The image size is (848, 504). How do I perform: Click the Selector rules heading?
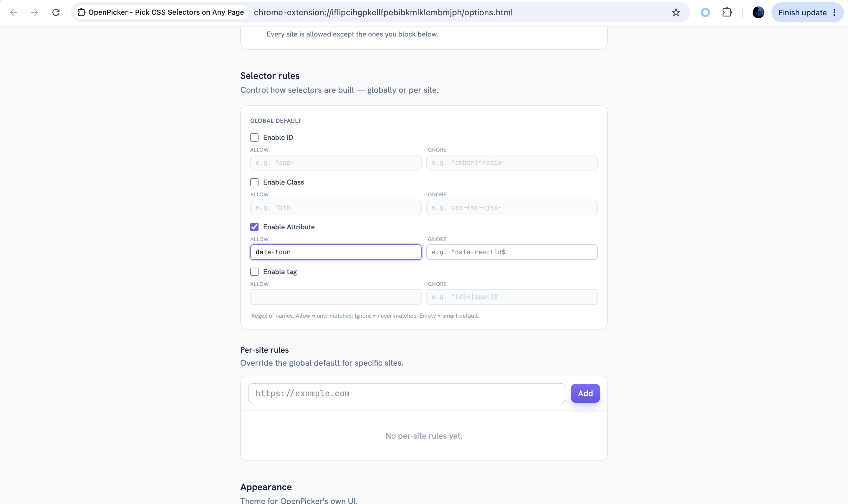(270, 76)
